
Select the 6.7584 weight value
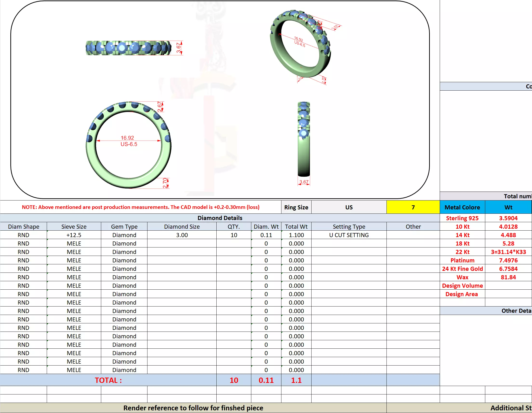[508, 269]
